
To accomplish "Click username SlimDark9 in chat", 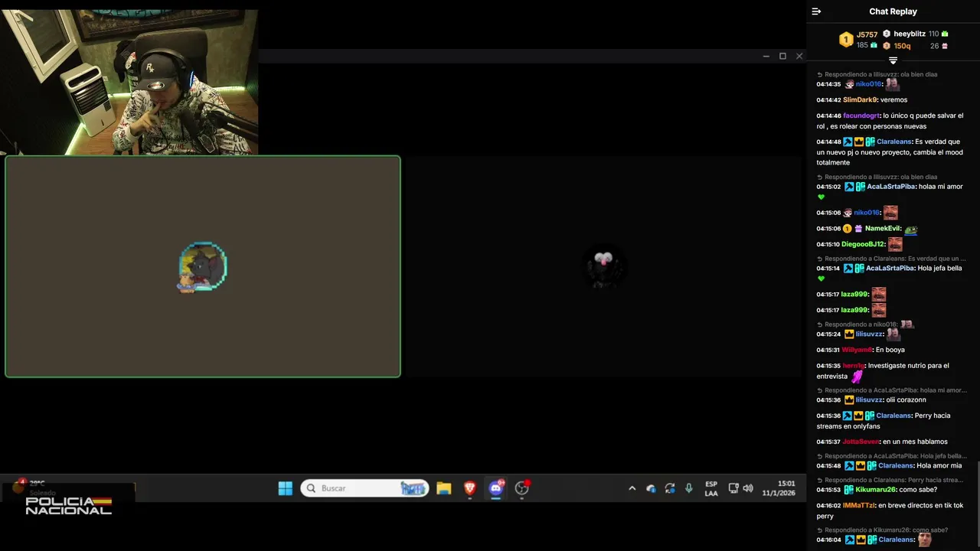I will pos(860,100).
